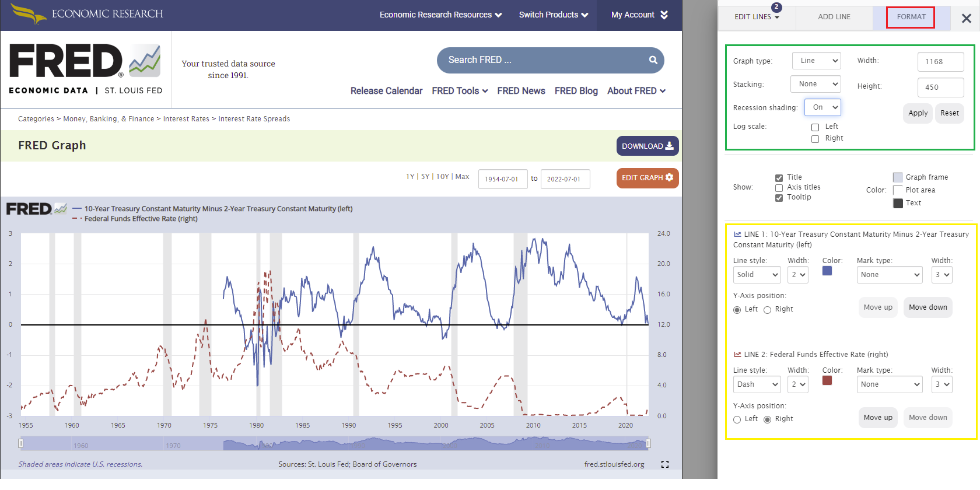Click the FRED logo in the header
Screen dimensions: 980x490
(x=85, y=69)
